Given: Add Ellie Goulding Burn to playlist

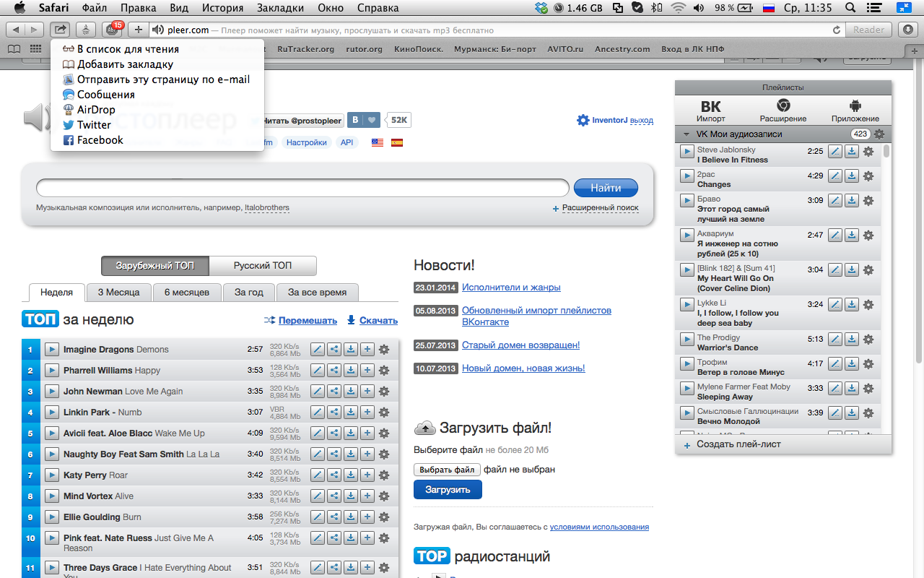Looking at the screenshot, I should 367,517.
